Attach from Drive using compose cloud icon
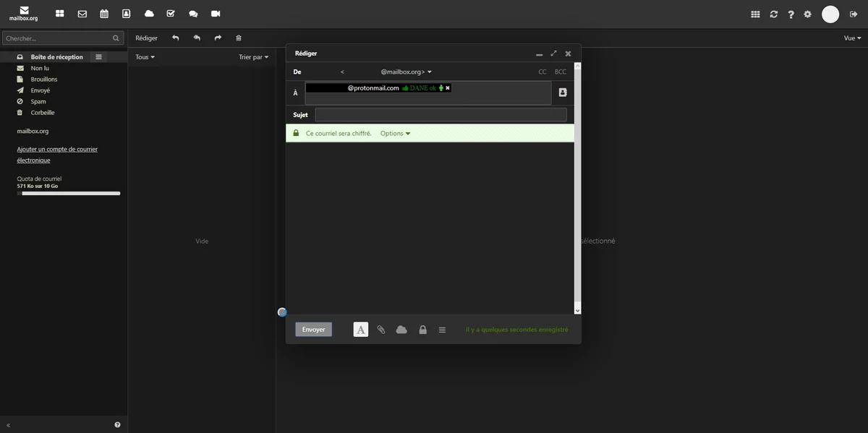This screenshot has width=868, height=433. tap(401, 330)
